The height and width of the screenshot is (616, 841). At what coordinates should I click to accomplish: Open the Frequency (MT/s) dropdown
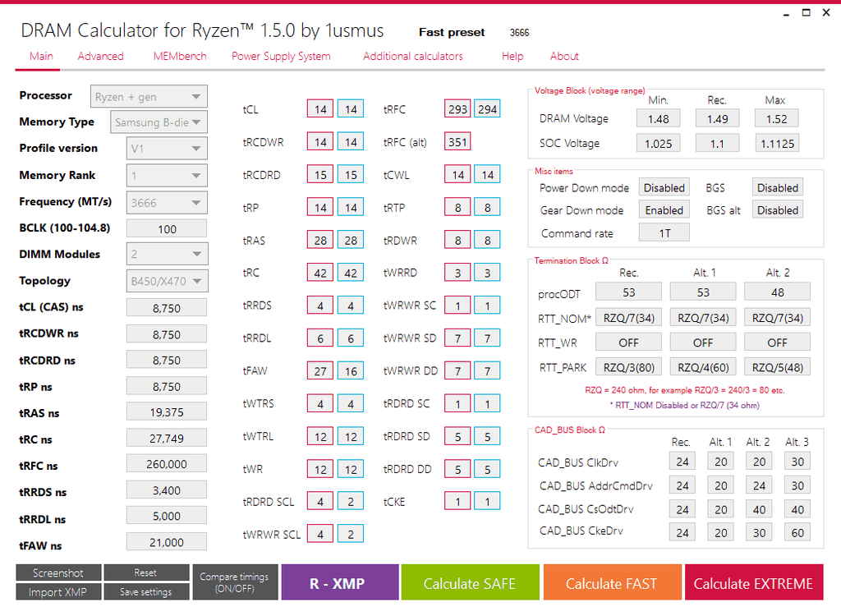[x=167, y=202]
